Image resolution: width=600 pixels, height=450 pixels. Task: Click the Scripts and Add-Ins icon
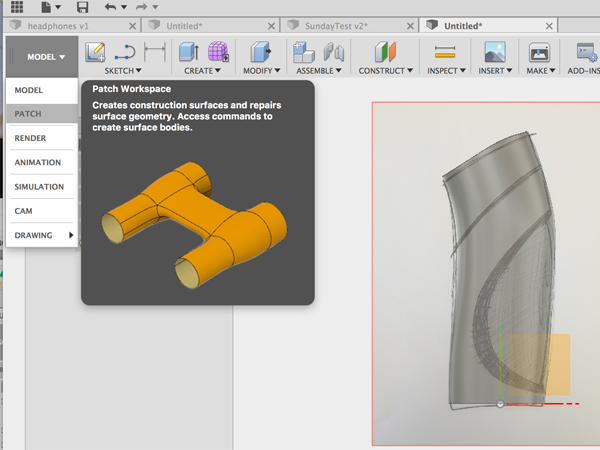587,52
